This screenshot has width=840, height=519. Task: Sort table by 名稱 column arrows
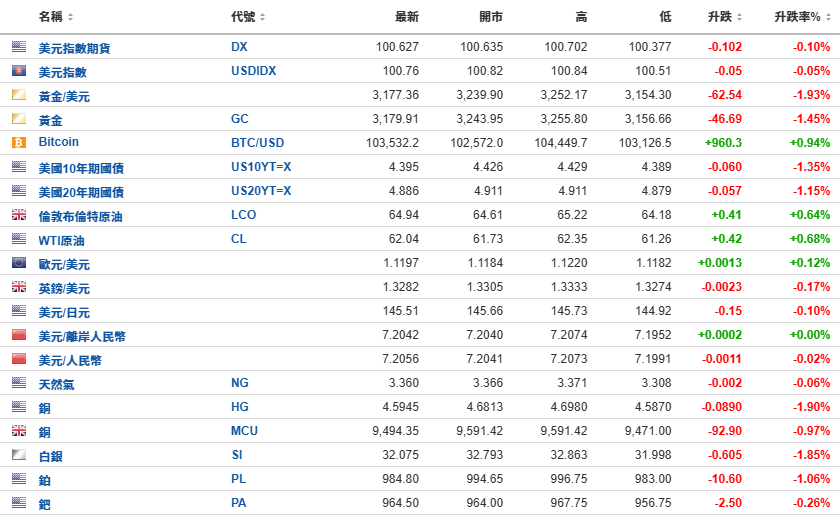(x=70, y=17)
